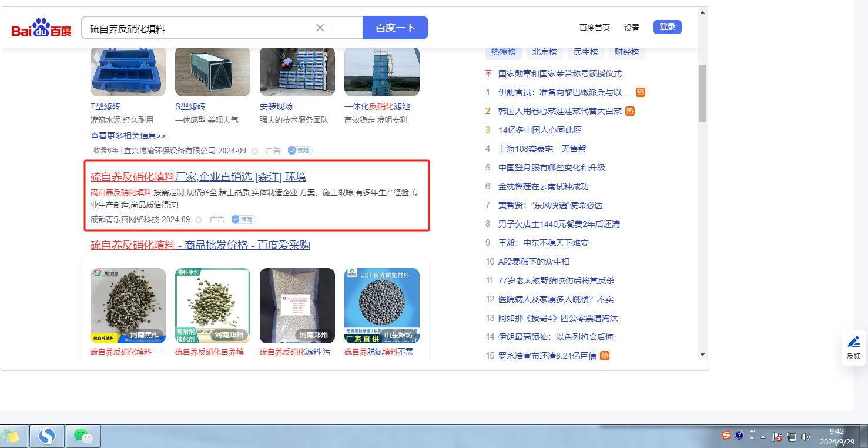Open the leftmost taskbar app icon
Image resolution: width=868 pixels, height=448 pixels.
[x=11, y=436]
